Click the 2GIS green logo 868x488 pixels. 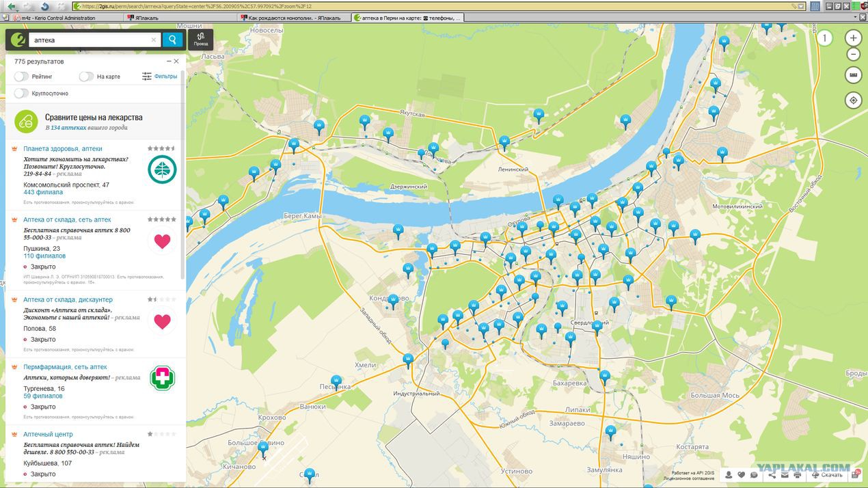click(x=18, y=40)
